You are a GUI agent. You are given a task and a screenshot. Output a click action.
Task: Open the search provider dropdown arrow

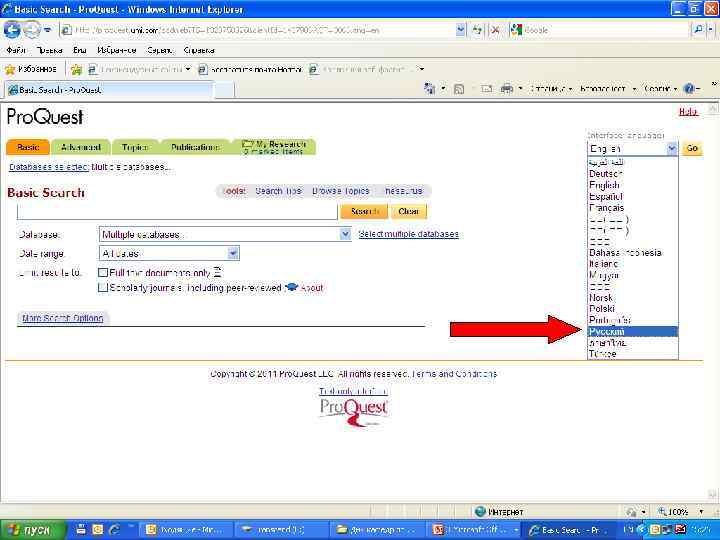pos(710,30)
